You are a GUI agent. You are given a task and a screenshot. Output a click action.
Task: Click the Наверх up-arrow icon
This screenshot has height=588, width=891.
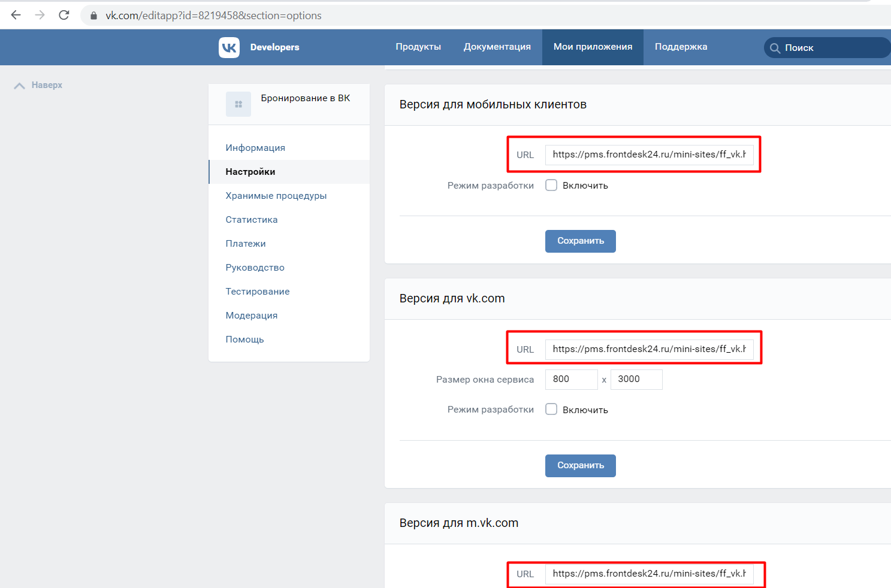click(x=19, y=86)
